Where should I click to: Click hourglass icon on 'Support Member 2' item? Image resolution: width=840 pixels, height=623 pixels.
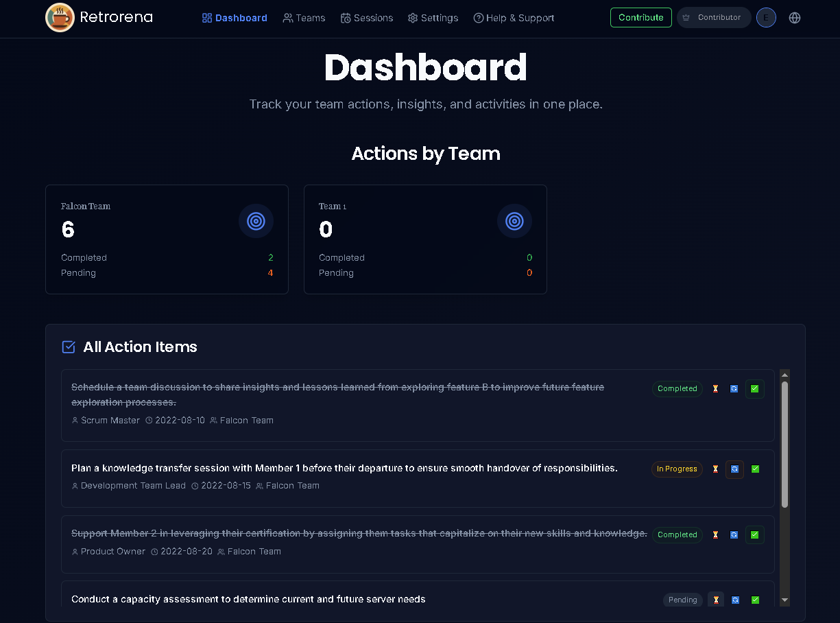715,535
